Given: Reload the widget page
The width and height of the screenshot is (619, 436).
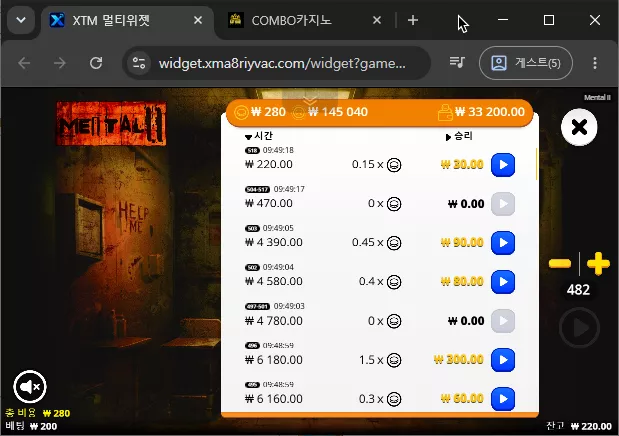Looking at the screenshot, I should pyautogui.click(x=96, y=63).
